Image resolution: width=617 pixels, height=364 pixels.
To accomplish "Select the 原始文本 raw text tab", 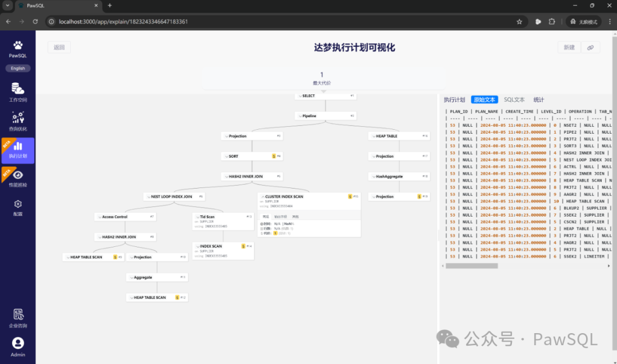I will click(x=484, y=99).
